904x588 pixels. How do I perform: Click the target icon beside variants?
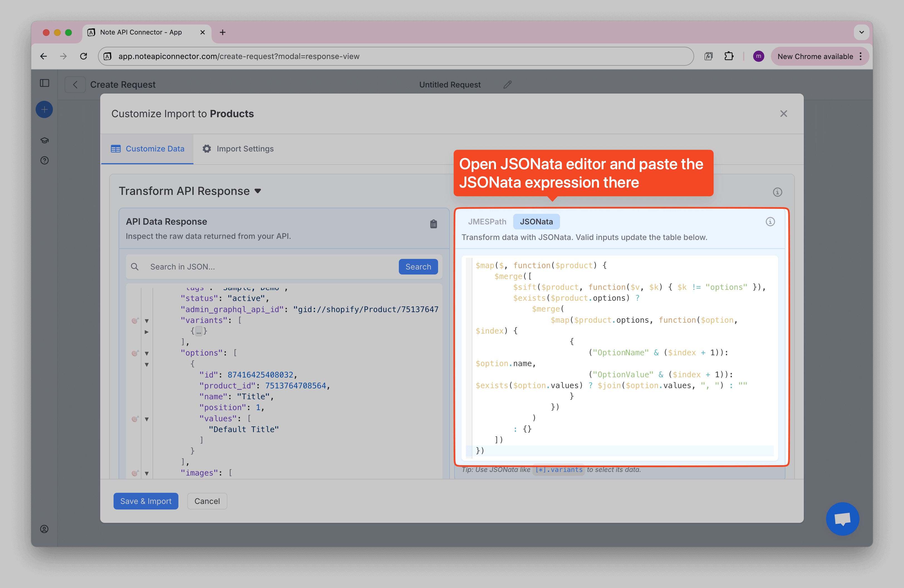[135, 321]
